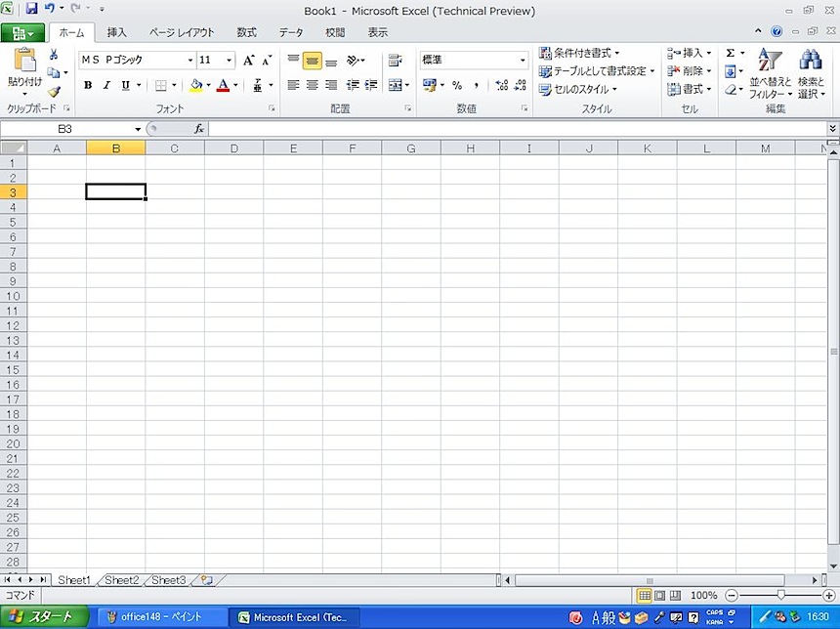Decrease the cell indent

pyautogui.click(x=353, y=85)
